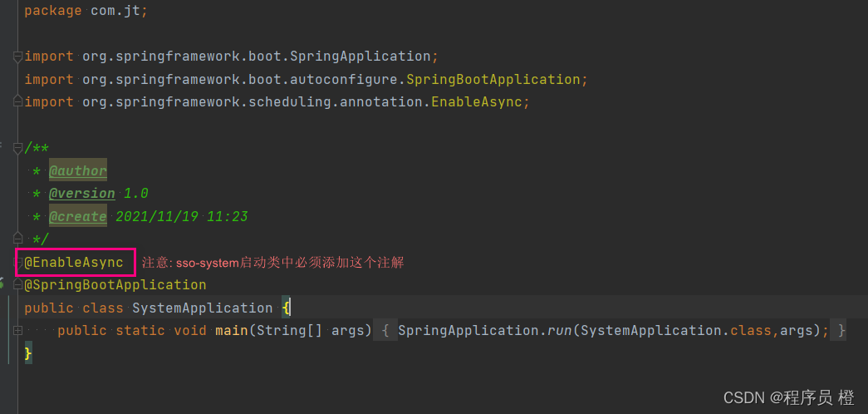Click the fold marker beside @SpringBootApplication annotation
Image resolution: width=868 pixels, height=414 pixels.
tap(17, 285)
